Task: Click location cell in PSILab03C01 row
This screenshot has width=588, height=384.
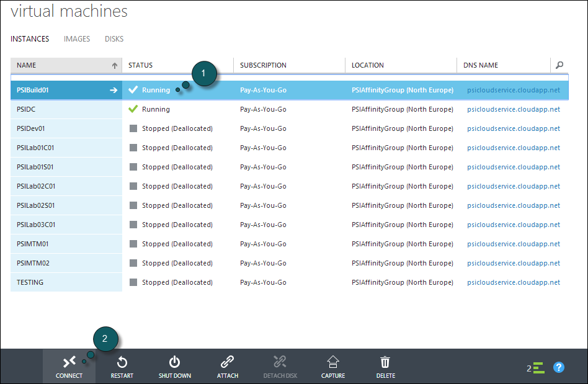Action: (403, 225)
